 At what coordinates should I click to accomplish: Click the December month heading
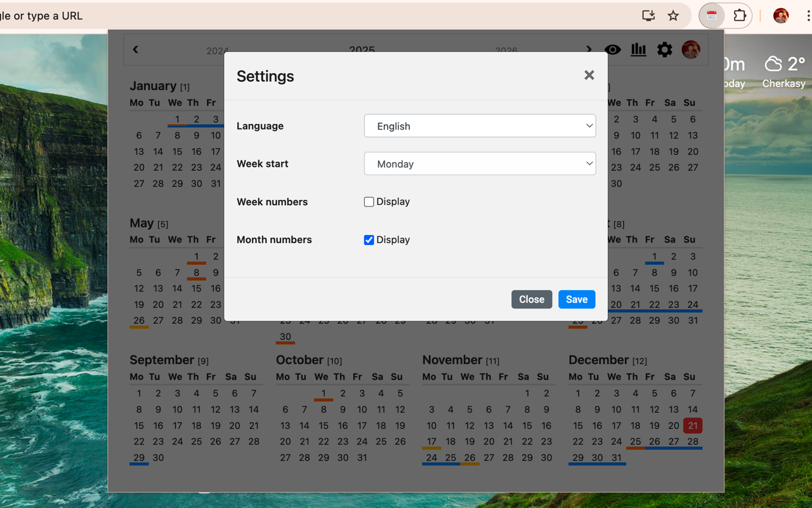(x=598, y=360)
